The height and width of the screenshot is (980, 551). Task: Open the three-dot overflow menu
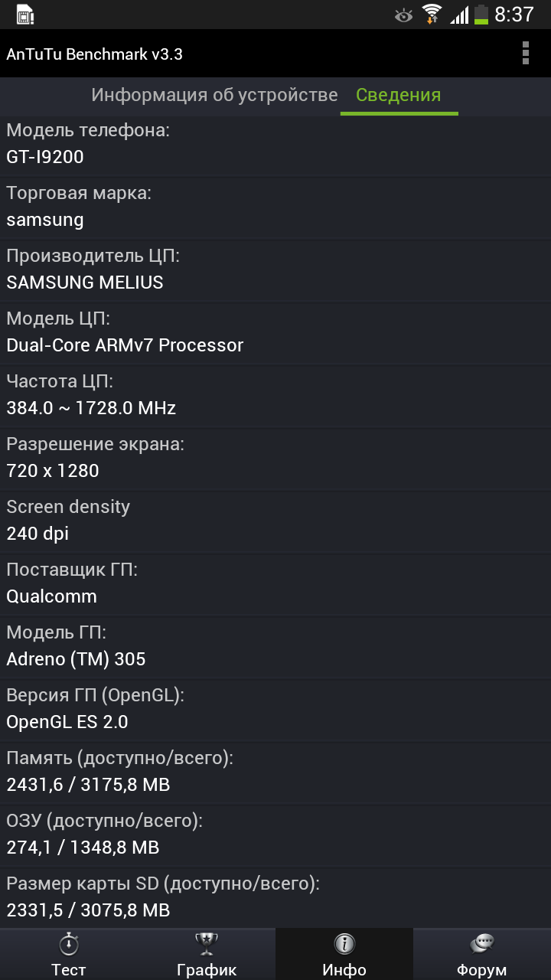(x=525, y=54)
